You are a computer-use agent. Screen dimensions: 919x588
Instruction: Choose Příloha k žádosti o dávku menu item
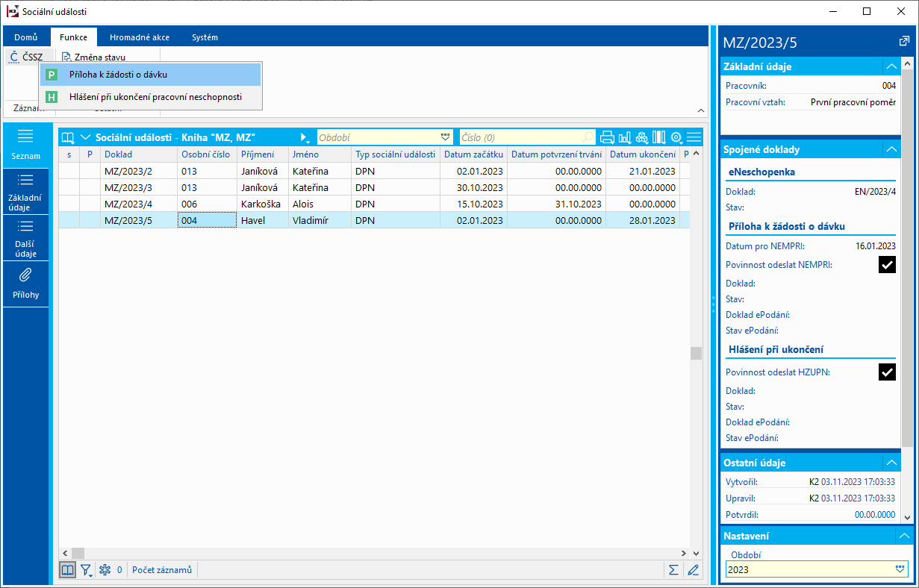pyautogui.click(x=151, y=75)
